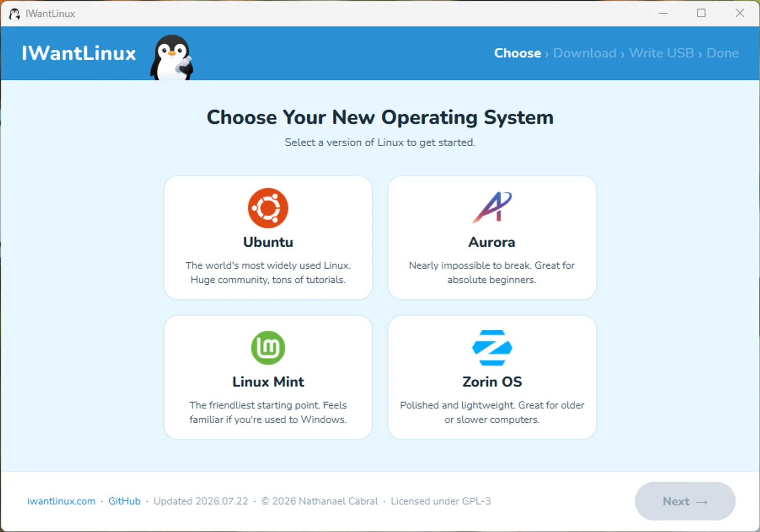Click Mint description 'The friendliest starting point'
Viewport: 760px width, 532px height.
click(268, 412)
